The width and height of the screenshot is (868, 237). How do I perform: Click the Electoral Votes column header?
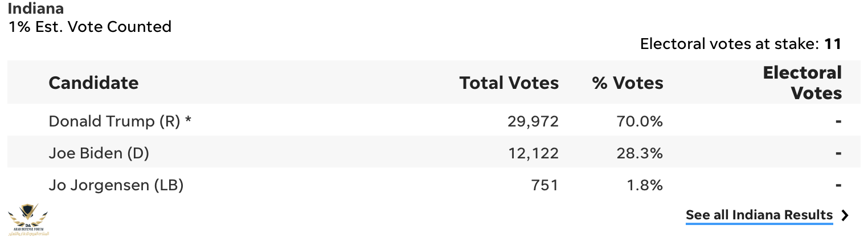(802, 83)
